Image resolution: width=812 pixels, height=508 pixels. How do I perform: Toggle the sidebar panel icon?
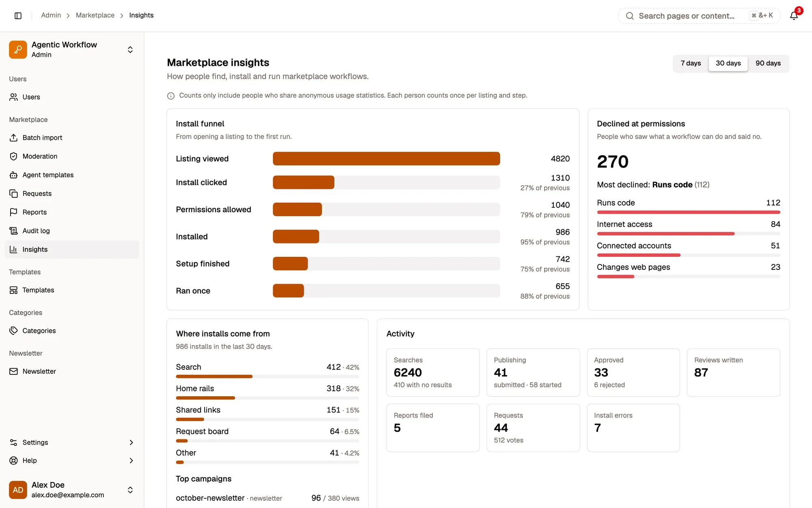[x=18, y=15]
